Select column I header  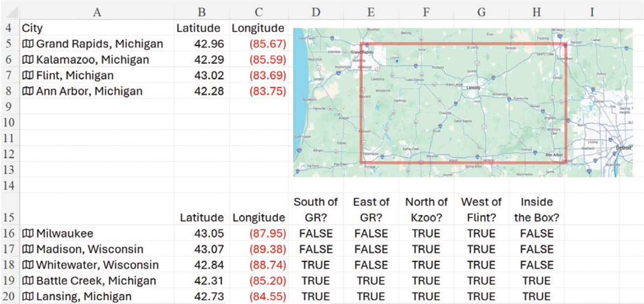point(592,11)
